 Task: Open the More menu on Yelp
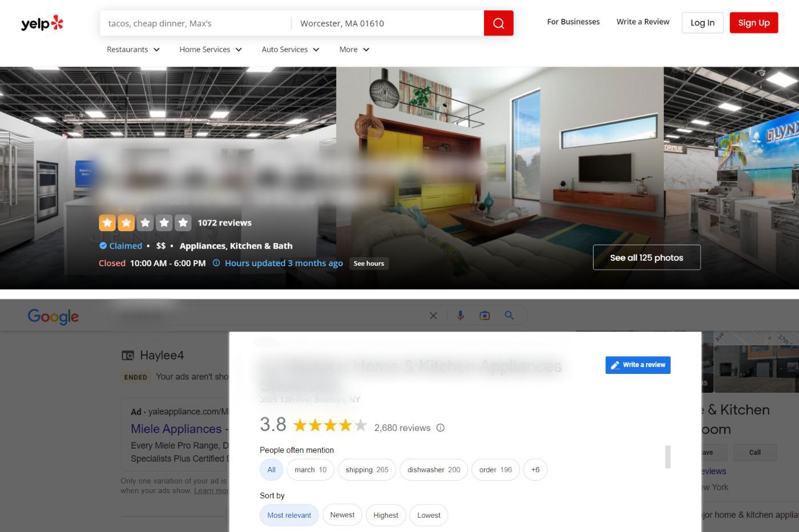(354, 50)
